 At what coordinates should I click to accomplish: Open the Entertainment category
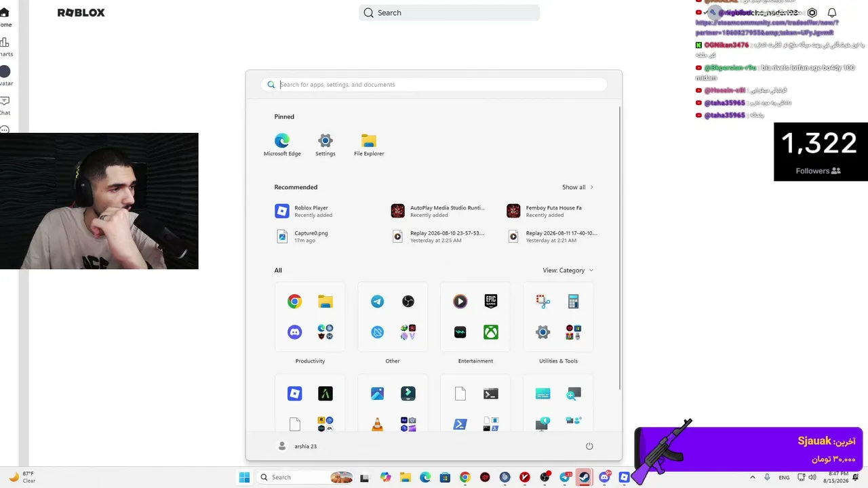pyautogui.click(x=475, y=361)
